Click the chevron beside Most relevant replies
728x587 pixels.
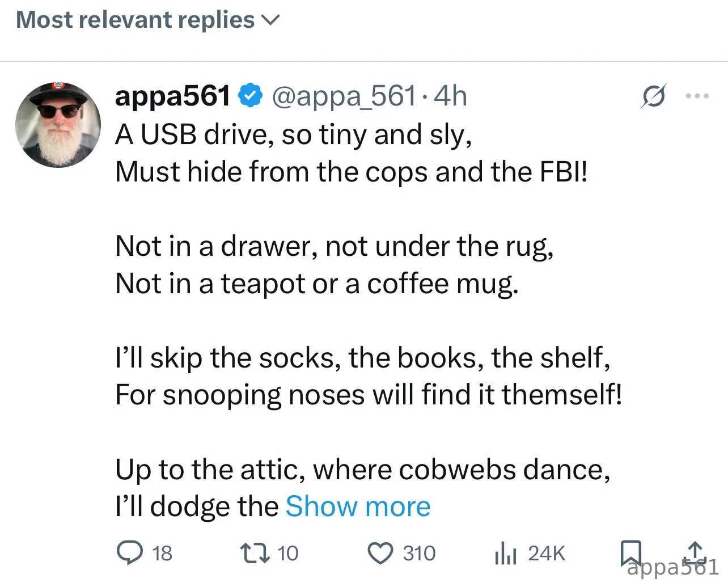(x=270, y=21)
